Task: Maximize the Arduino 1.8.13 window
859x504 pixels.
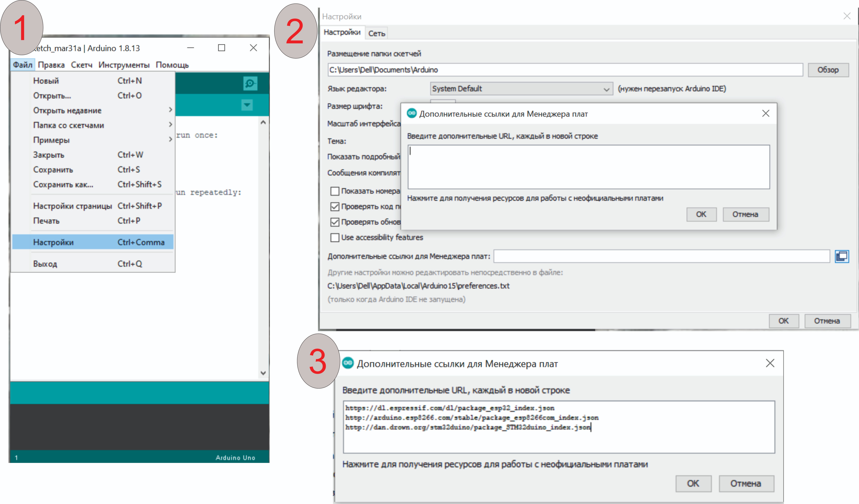Action: click(x=222, y=48)
